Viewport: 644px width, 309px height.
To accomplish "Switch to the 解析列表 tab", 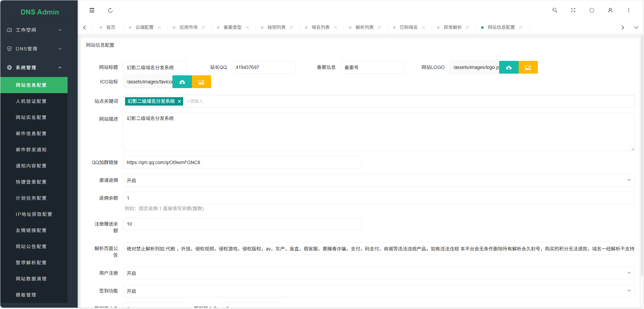I will pyautogui.click(x=364, y=28).
